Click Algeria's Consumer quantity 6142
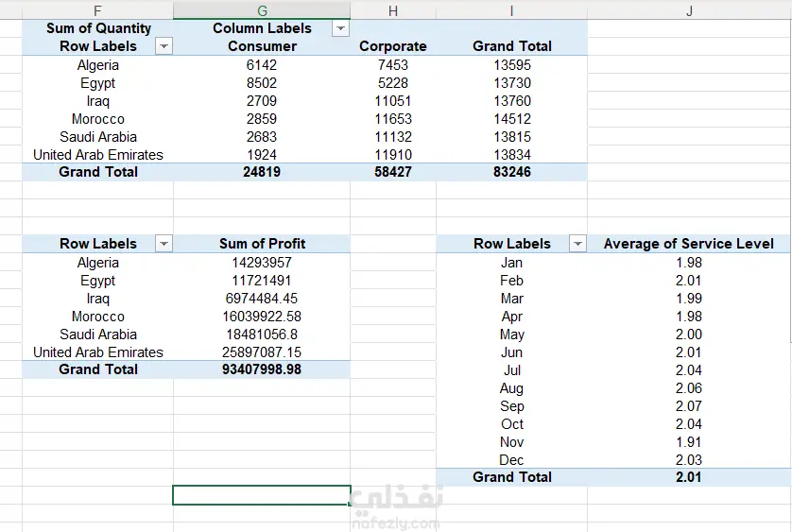 point(262,65)
